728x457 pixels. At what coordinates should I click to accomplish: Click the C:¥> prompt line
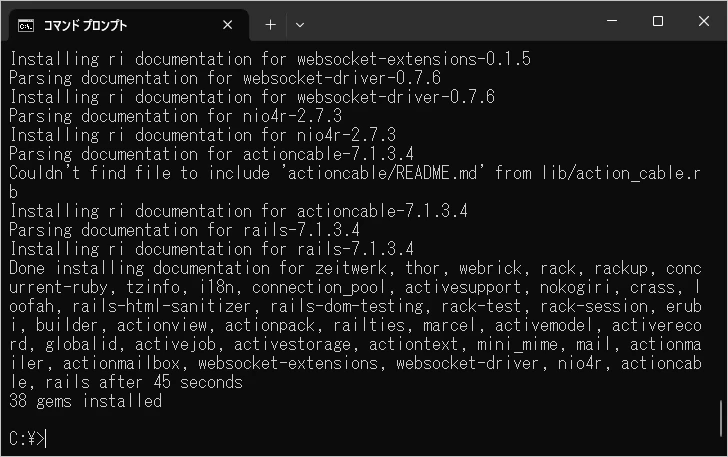point(27,438)
